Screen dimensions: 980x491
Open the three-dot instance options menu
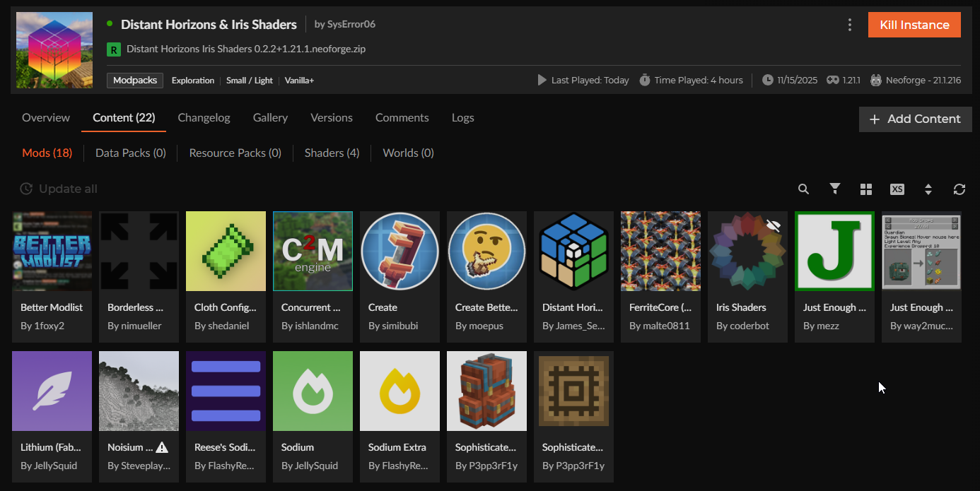[x=850, y=25]
